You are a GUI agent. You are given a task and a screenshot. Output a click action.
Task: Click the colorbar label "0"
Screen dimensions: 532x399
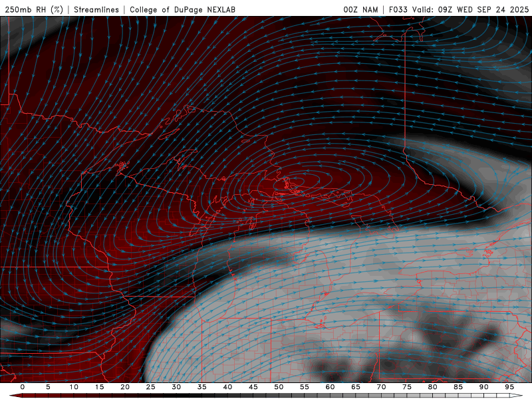(x=23, y=387)
